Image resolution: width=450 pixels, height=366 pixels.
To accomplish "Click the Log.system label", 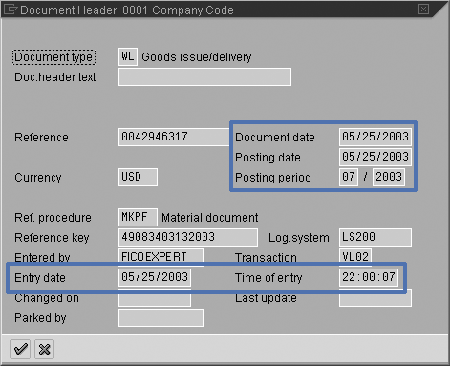I will [x=299, y=238].
